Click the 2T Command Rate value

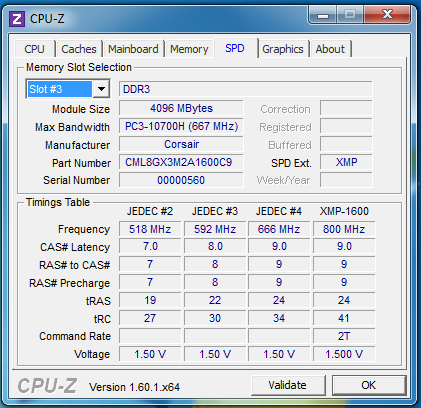click(x=344, y=336)
